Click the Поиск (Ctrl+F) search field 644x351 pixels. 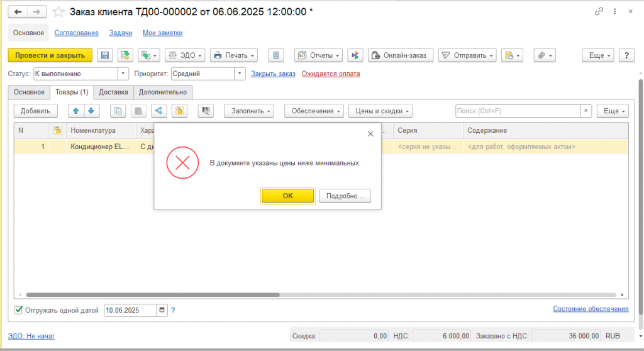pos(518,111)
